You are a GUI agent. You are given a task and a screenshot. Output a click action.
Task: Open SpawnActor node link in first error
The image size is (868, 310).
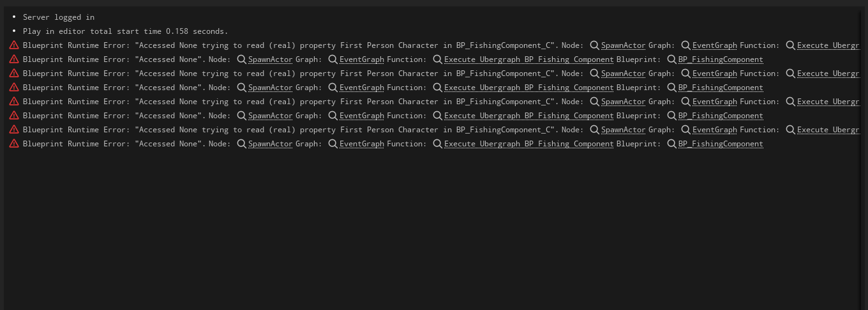pyautogui.click(x=624, y=45)
